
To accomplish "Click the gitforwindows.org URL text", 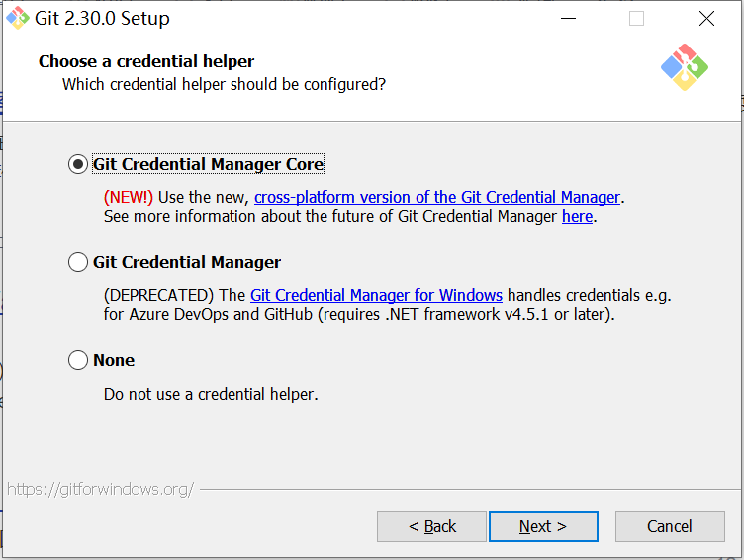I will coord(100,489).
